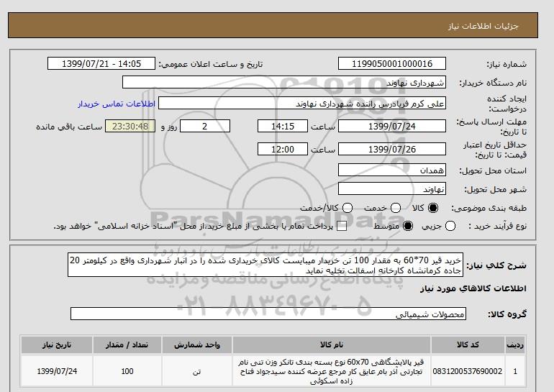
Task: Open the اطلاعات تماس خریدار link
Action: click(117, 104)
